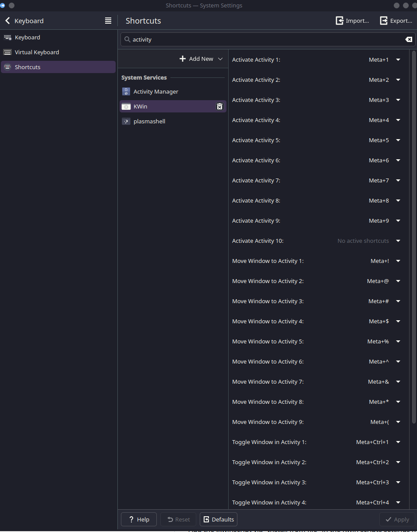The image size is (417, 532).
Task: Click the Meta+2 shortcut value
Action: (x=379, y=80)
